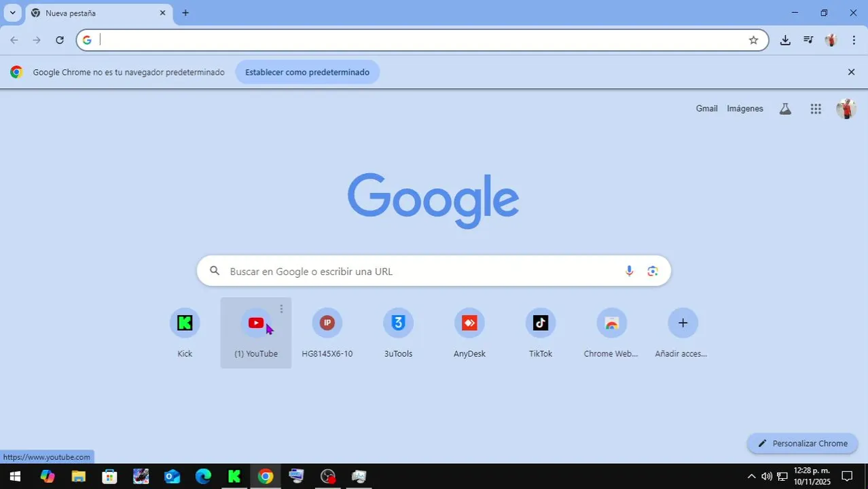Open Copilot from the taskbar
868x489 pixels.
[x=47, y=476]
